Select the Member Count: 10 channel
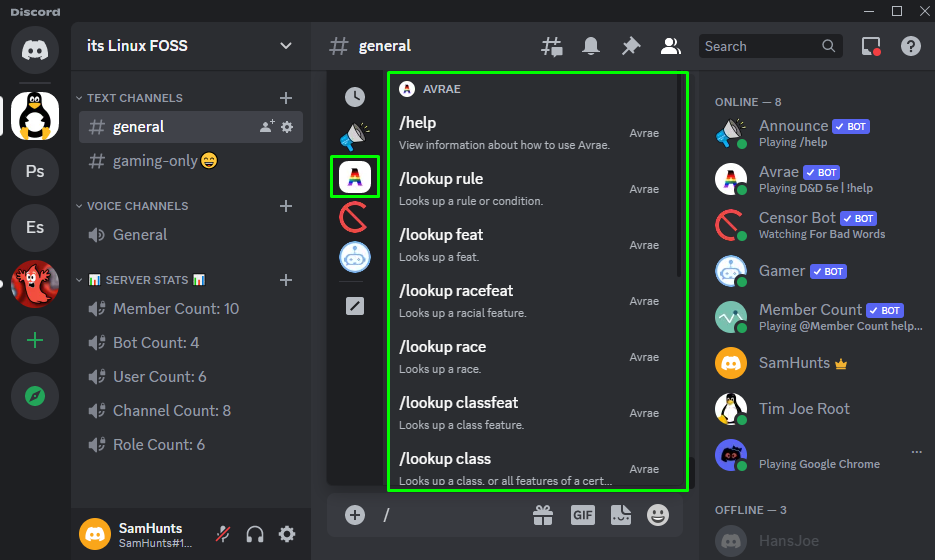This screenshot has height=560, width=935. click(x=191, y=309)
